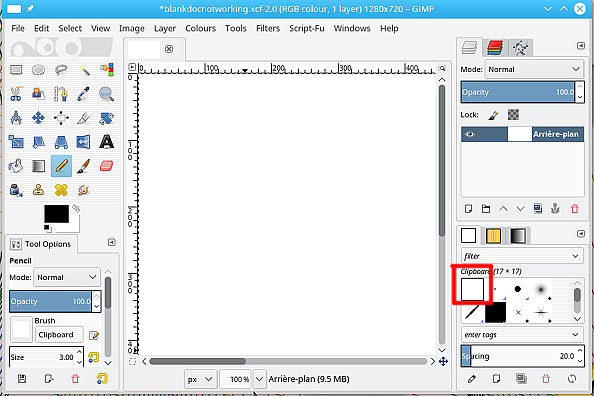
Task: Select the Select by Colour tool
Action: [106, 70]
